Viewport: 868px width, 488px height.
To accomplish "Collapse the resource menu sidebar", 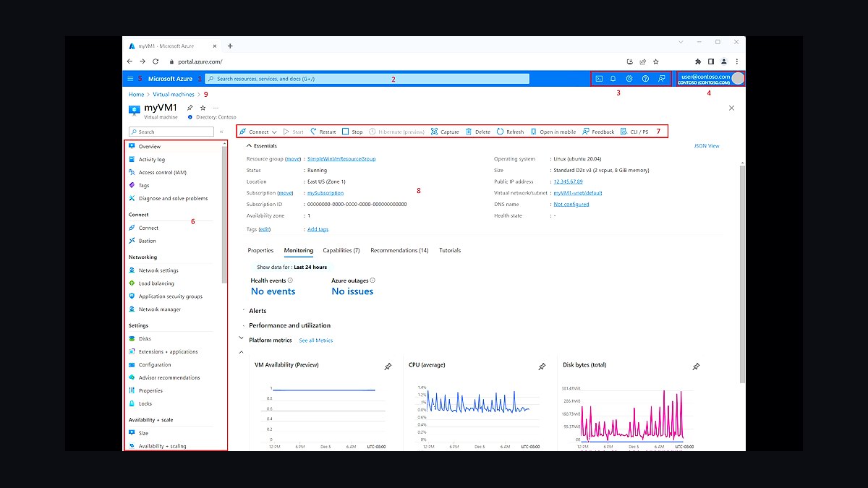I will 221,132.
